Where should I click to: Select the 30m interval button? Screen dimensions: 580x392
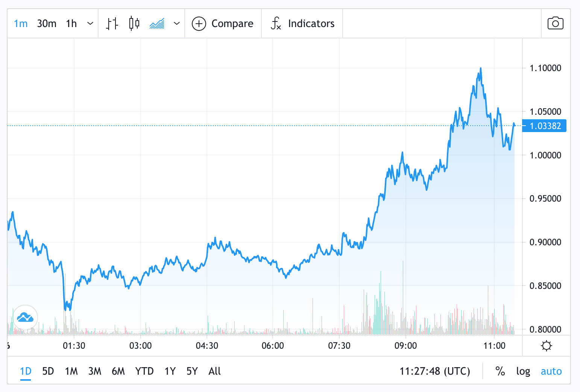point(46,23)
